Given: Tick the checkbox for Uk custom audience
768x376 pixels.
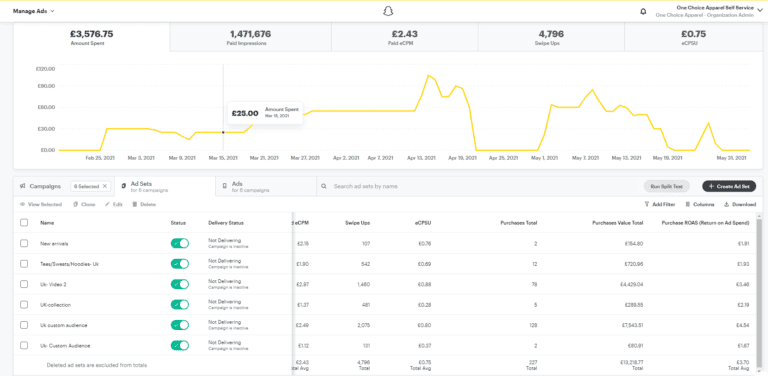Looking at the screenshot, I should coord(24,325).
